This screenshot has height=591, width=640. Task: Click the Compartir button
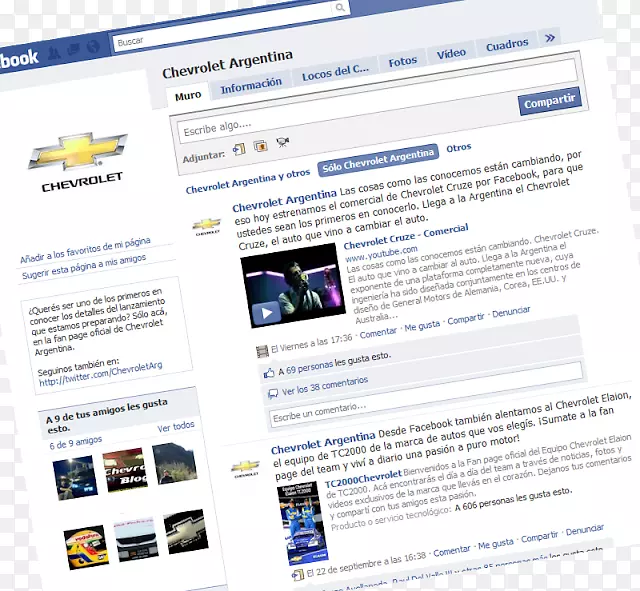[549, 101]
